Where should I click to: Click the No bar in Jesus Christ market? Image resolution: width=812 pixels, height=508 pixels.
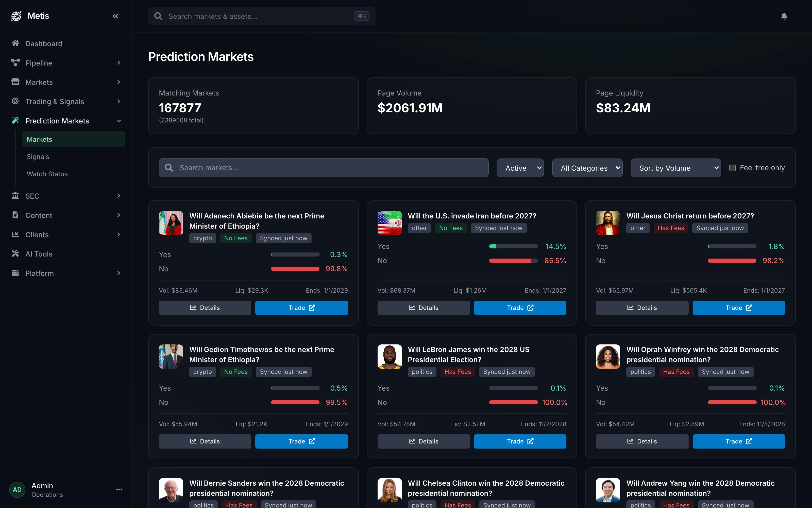(732, 260)
